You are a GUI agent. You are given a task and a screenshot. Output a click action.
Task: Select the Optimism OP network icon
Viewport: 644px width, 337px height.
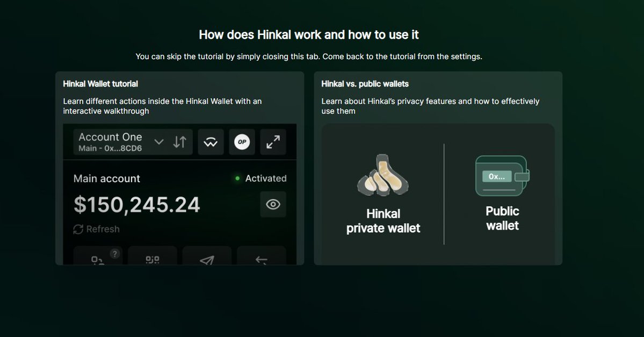[242, 142]
